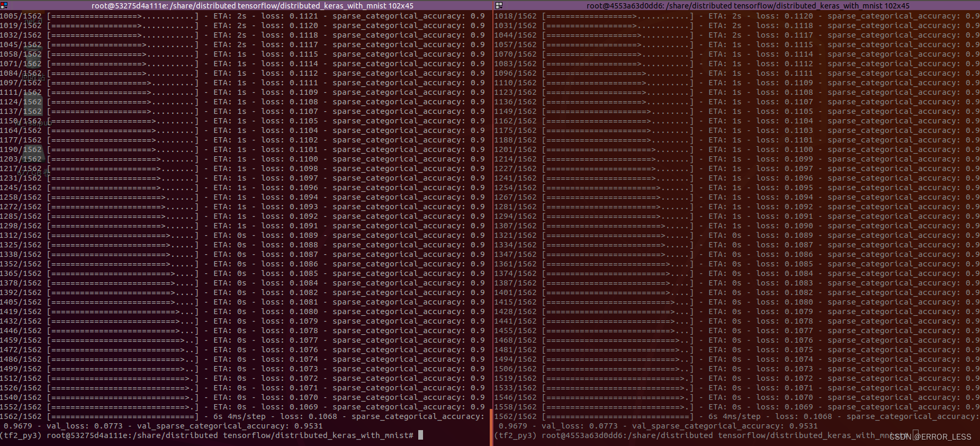Click 'val_loss: 0.0773' in the left terminal

(x=85, y=426)
